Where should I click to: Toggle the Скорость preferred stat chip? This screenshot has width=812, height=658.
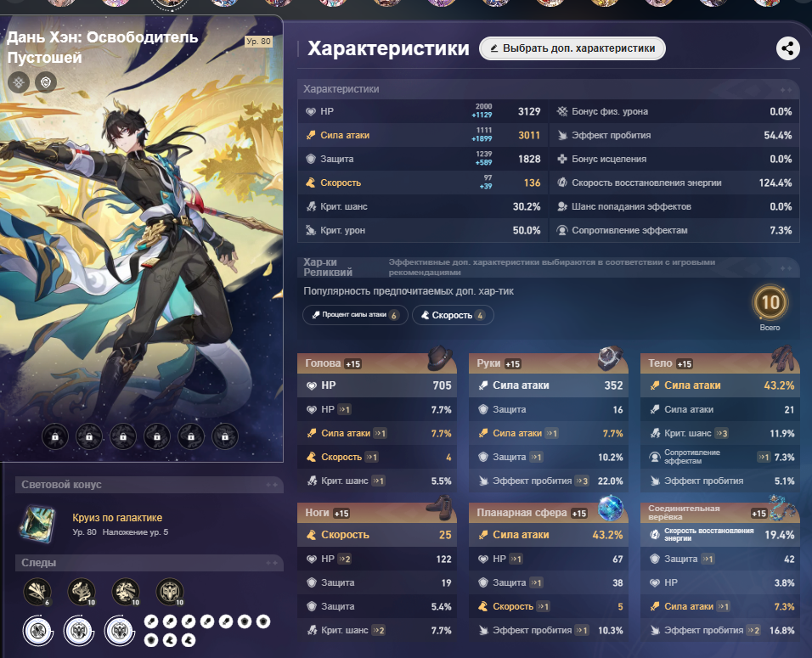click(x=453, y=315)
